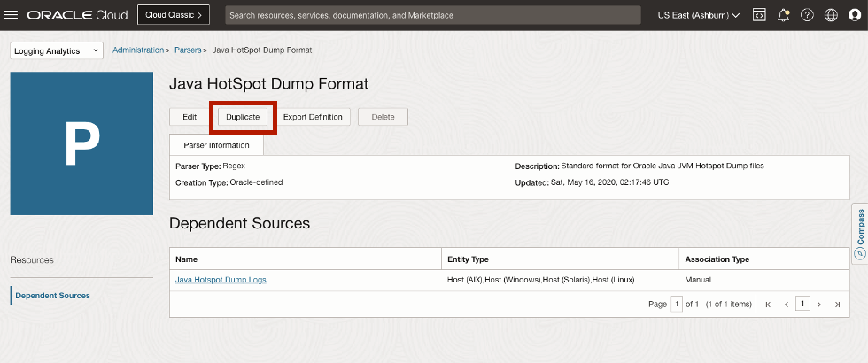The height and width of the screenshot is (363, 868).
Task: Open the user profile avatar
Action: [x=855, y=15]
